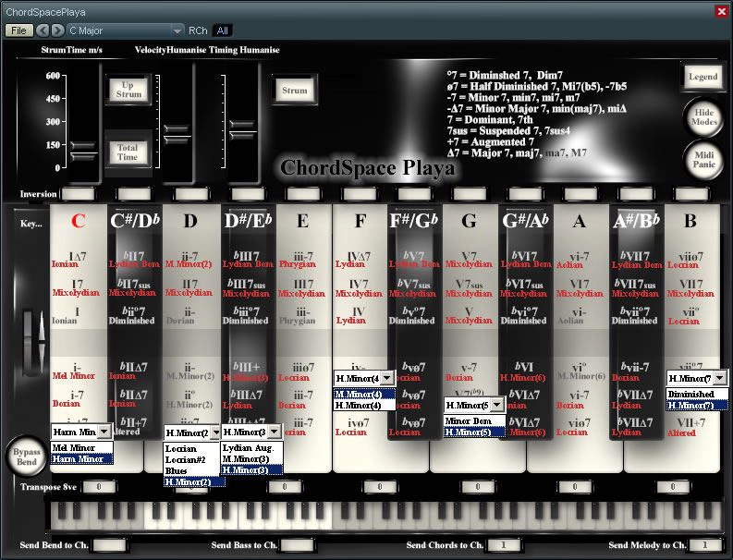
Task: Open the H.Minor(7 dropdown arrow
Action: [x=720, y=378]
